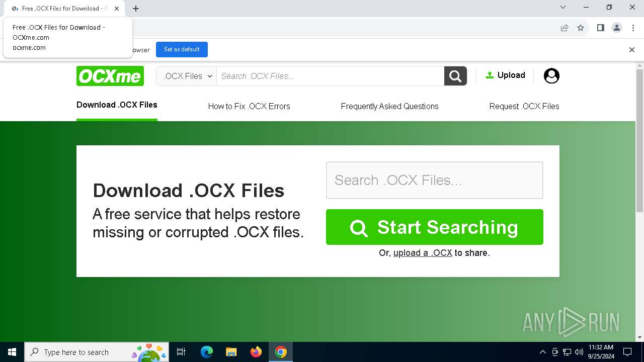Open Request .OCX Files page

tap(524, 106)
